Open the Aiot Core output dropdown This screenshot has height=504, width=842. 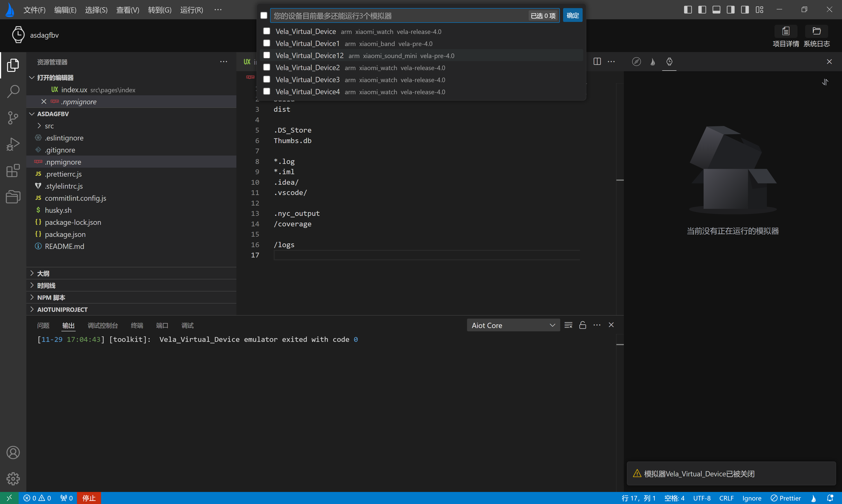[513, 325]
